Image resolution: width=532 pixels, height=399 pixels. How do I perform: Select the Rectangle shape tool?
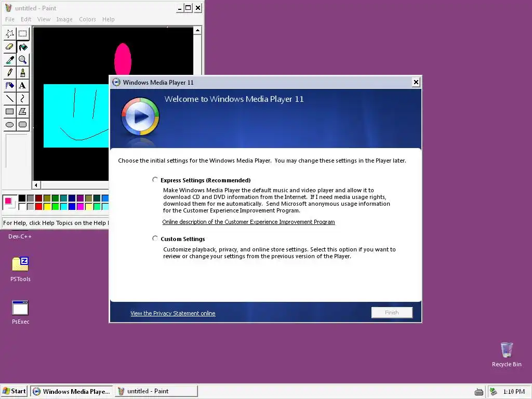[x=10, y=111]
